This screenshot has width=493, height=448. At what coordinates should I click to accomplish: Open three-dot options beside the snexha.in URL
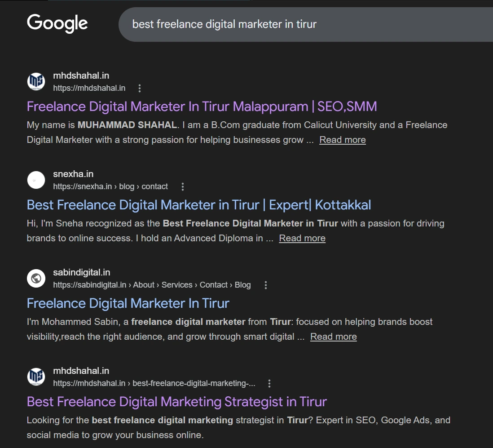click(x=182, y=186)
